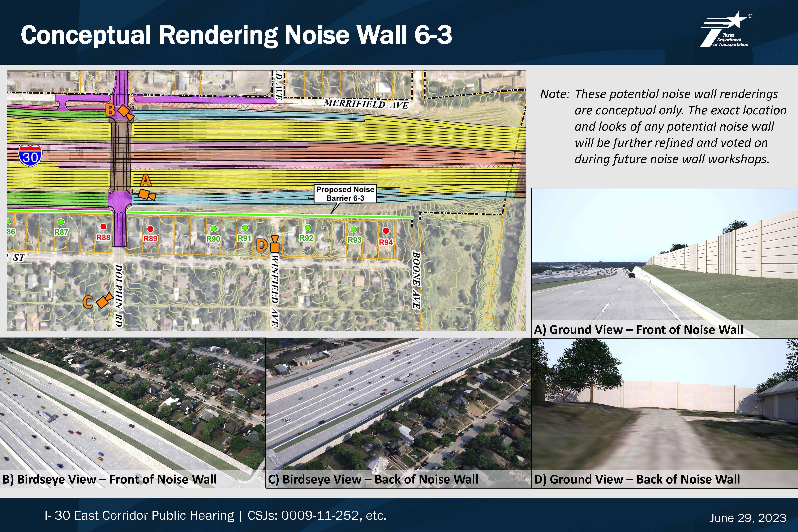The height and width of the screenshot is (532, 798).
Task: Click the I-30 East Corridor Public Hearing footer text
Action: [x=215, y=516]
